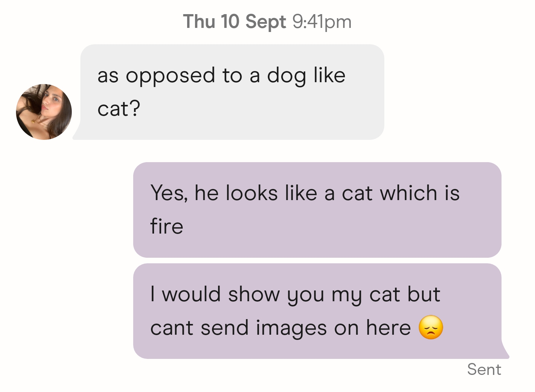Select the 'Yes, he looks like a cat' bubble
This screenshot has width=535, height=392.
pyautogui.click(x=317, y=210)
